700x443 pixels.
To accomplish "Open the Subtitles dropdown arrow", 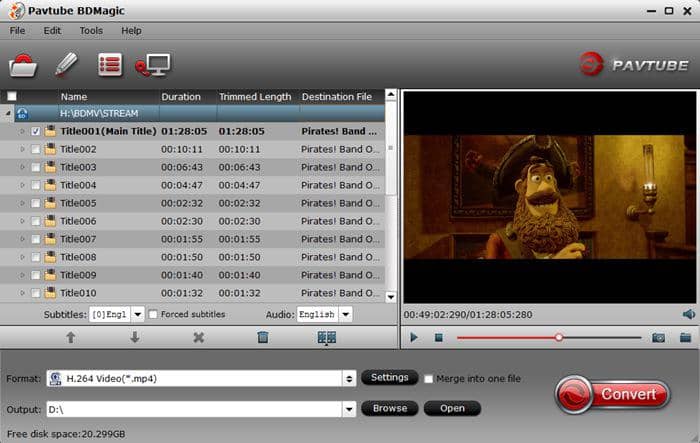I will coord(138,314).
